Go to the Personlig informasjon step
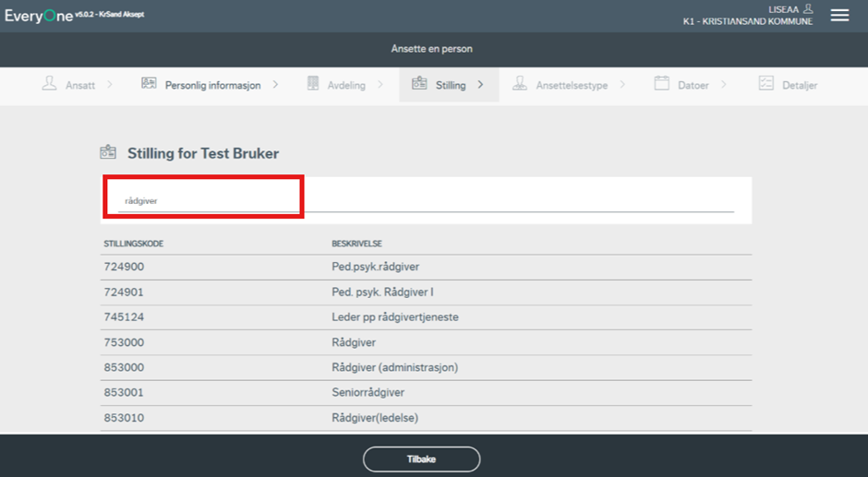 212,85
